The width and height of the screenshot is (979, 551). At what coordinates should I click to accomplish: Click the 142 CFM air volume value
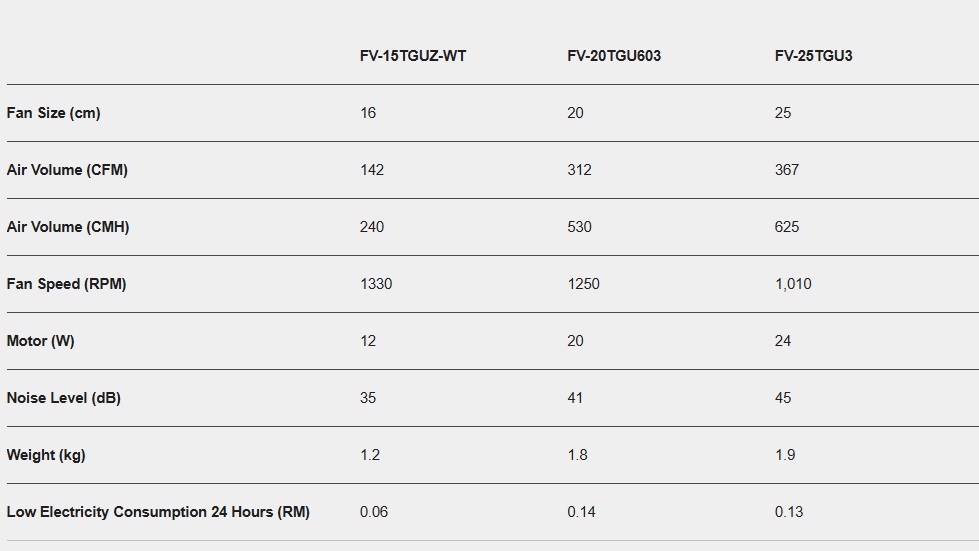tap(371, 170)
